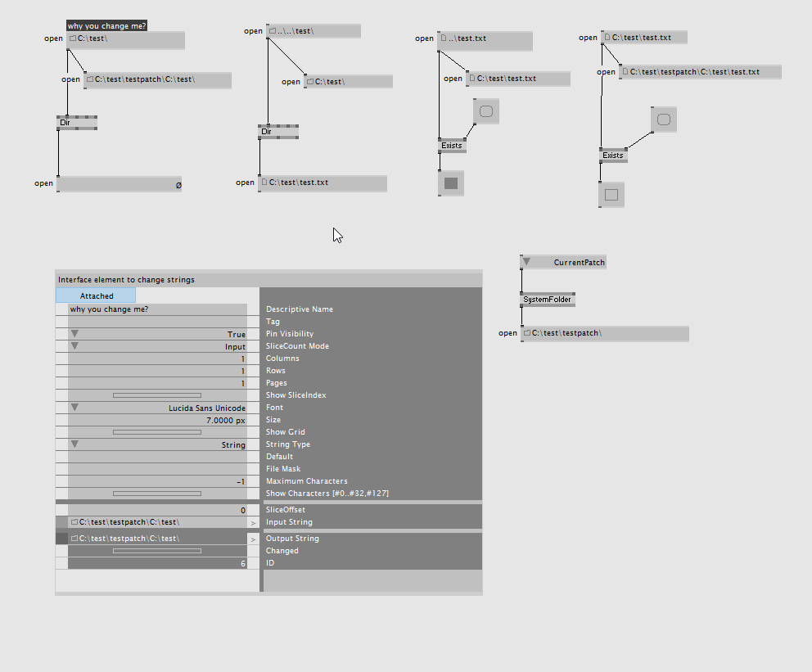Click the Descriptive Name field in the inspector
Image resolution: width=812 pixels, height=672 pixels.
pyautogui.click(x=156, y=309)
